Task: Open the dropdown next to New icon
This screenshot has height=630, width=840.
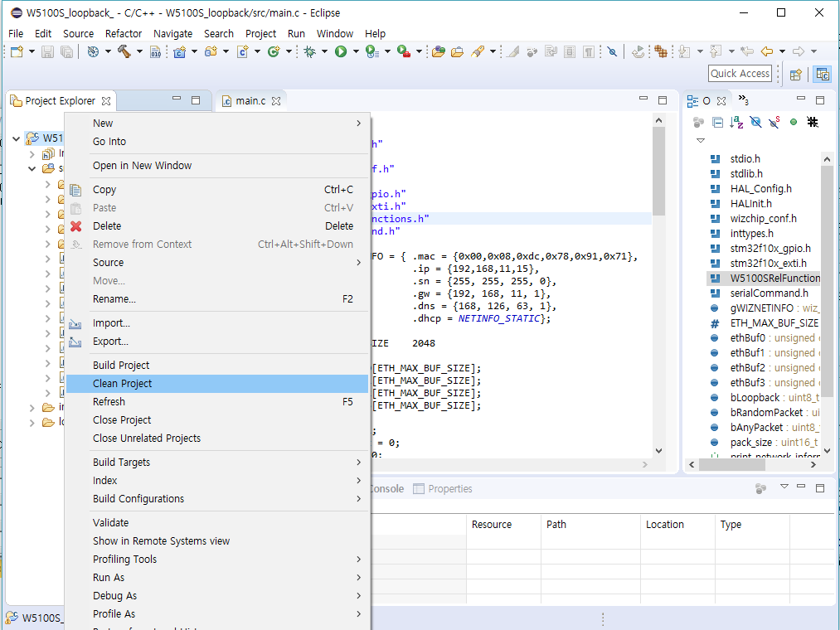Action: coord(32,51)
